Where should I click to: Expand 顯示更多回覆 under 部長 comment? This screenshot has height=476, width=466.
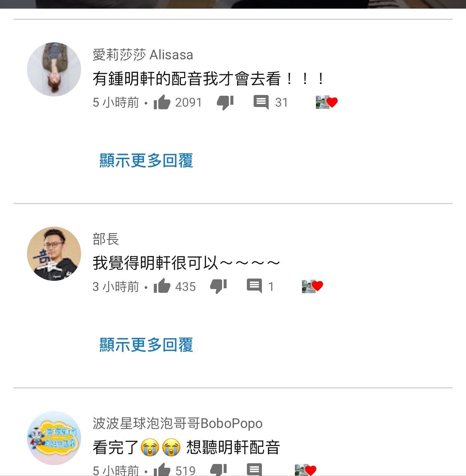click(x=146, y=345)
